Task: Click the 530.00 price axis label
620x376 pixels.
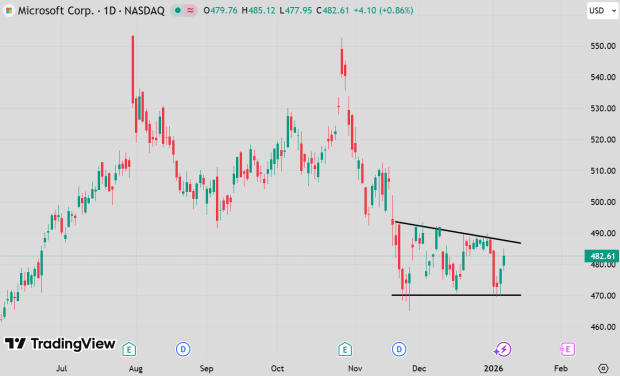Action: [603, 108]
